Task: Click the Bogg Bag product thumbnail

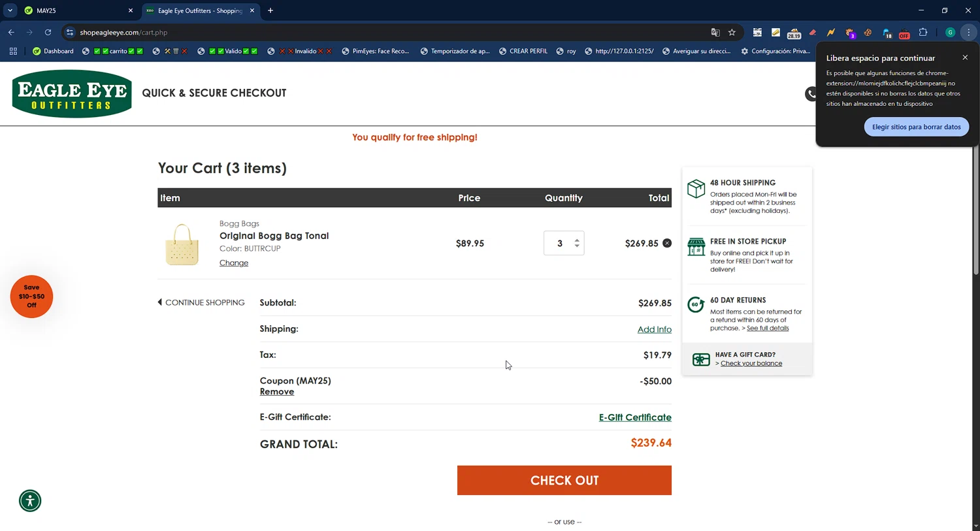Action: (x=182, y=244)
